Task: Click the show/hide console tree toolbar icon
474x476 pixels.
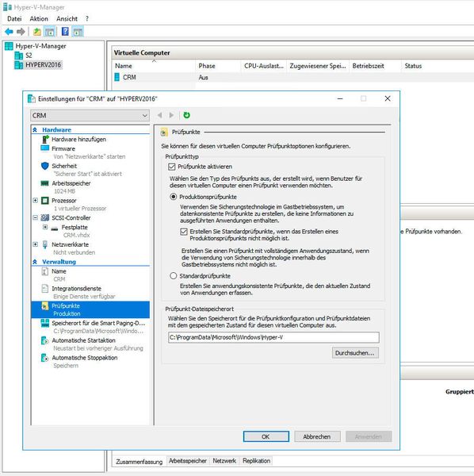Action: (x=50, y=32)
